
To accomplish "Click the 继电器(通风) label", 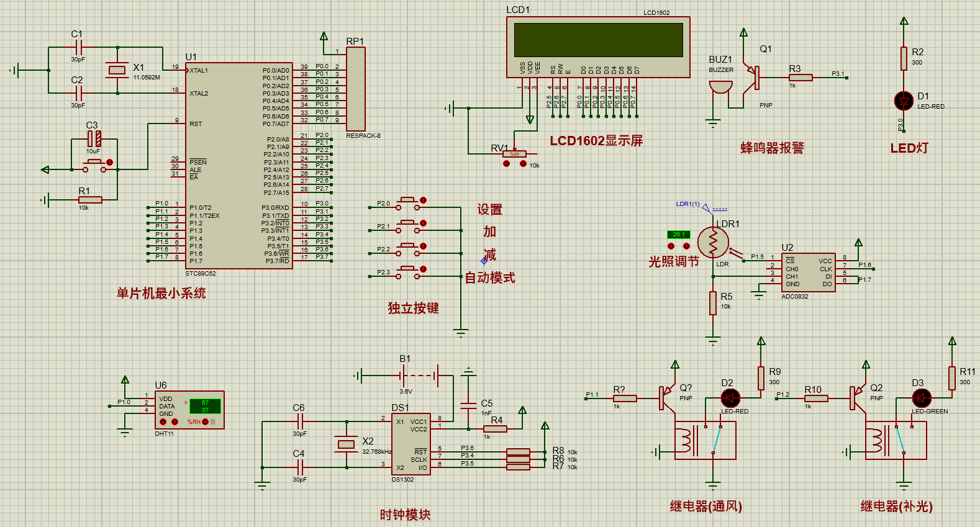I will 706,507.
